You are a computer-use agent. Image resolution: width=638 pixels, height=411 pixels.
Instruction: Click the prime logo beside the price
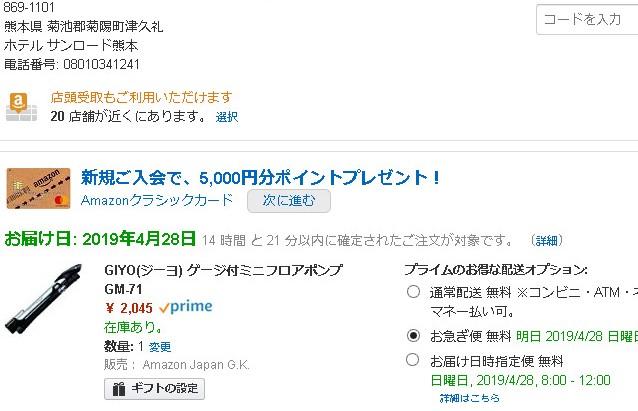click(x=185, y=307)
